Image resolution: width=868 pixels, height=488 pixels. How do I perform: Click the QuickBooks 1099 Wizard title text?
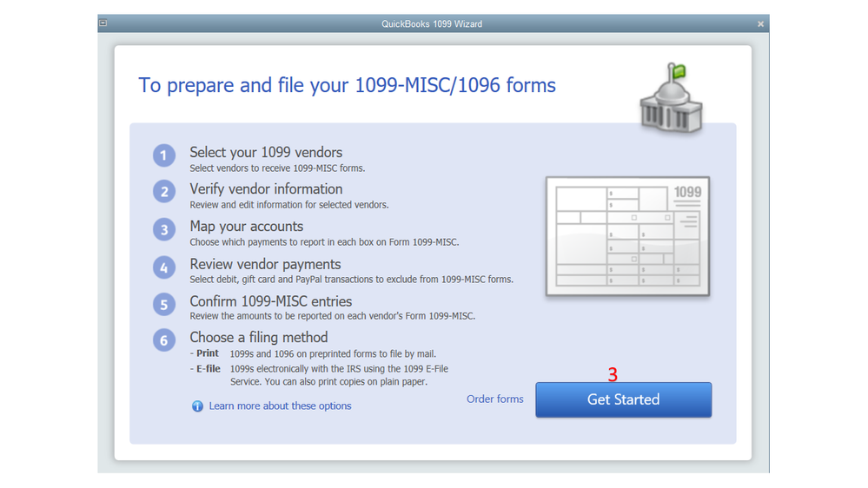[x=432, y=23]
